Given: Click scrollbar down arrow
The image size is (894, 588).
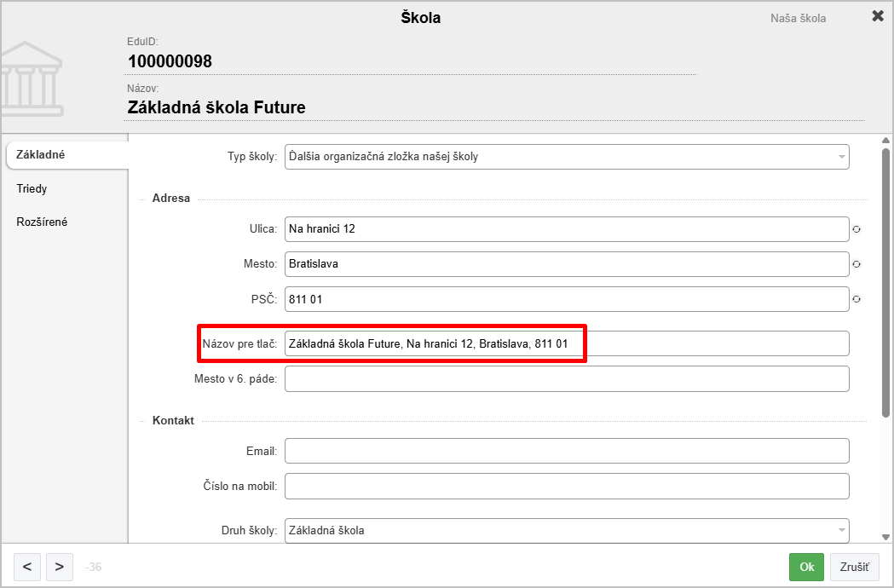Looking at the screenshot, I should click(x=885, y=537).
